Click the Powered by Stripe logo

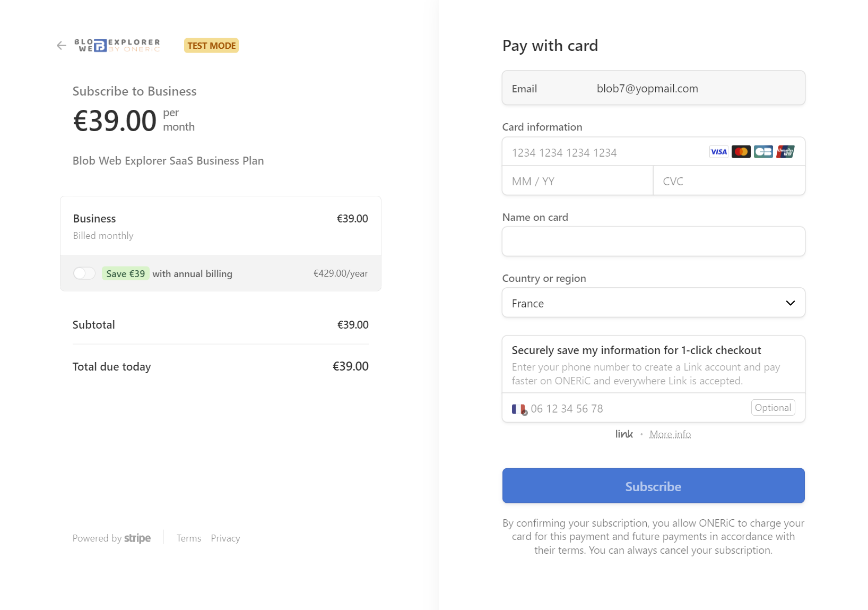[111, 538]
